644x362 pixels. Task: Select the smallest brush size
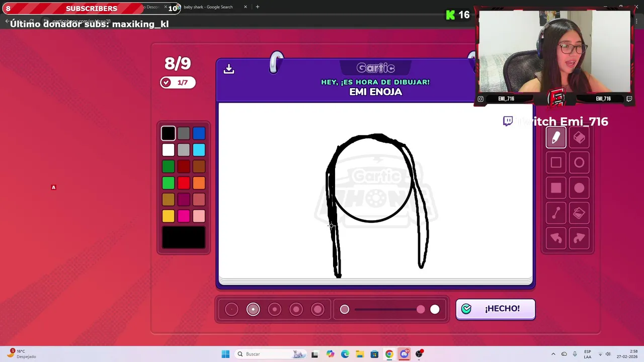tap(231, 309)
